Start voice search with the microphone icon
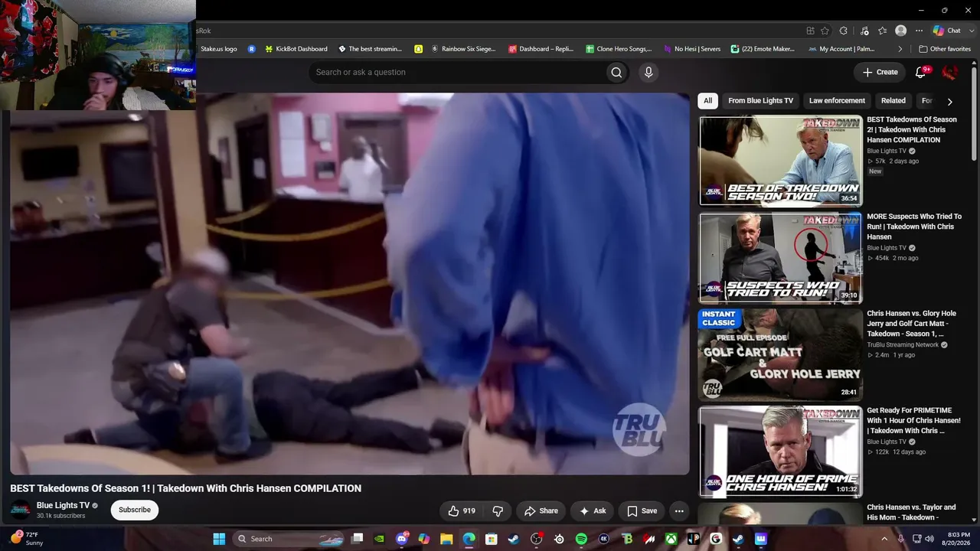Viewport: 980px width, 551px height. tap(648, 72)
